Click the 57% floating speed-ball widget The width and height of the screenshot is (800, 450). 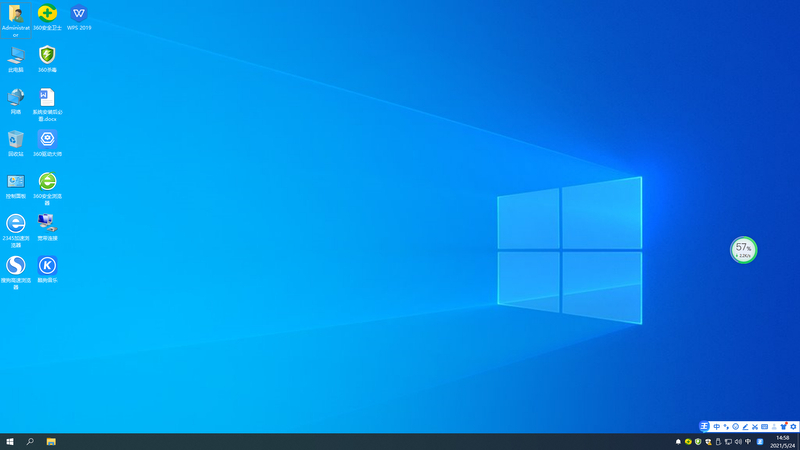[743, 250]
